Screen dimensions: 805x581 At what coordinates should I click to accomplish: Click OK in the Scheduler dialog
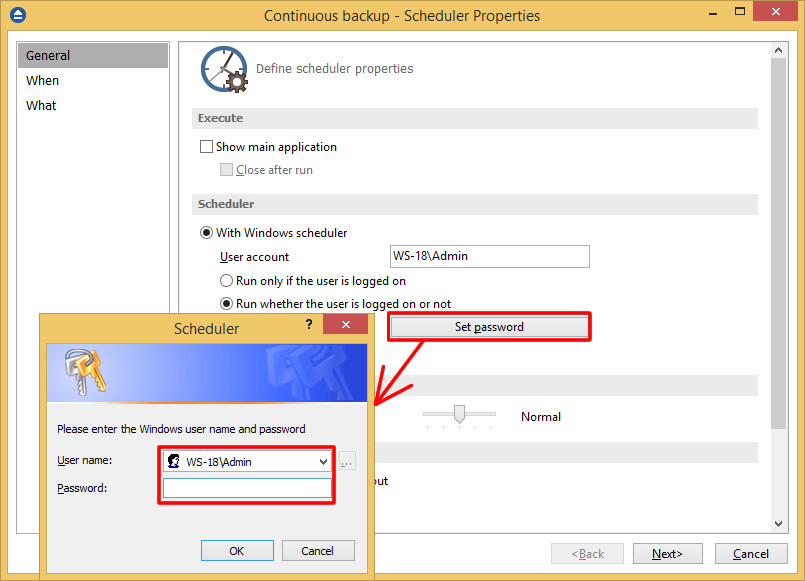(x=236, y=551)
